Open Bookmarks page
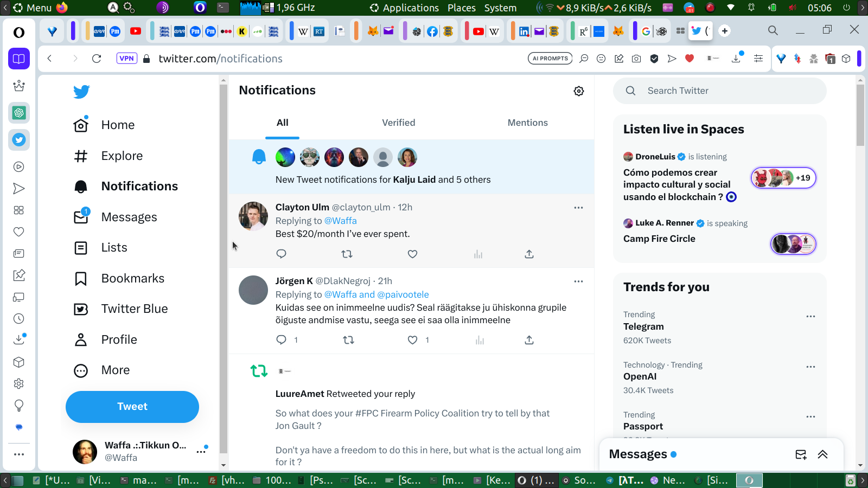Viewport: 868px width, 488px height. (x=119, y=279)
